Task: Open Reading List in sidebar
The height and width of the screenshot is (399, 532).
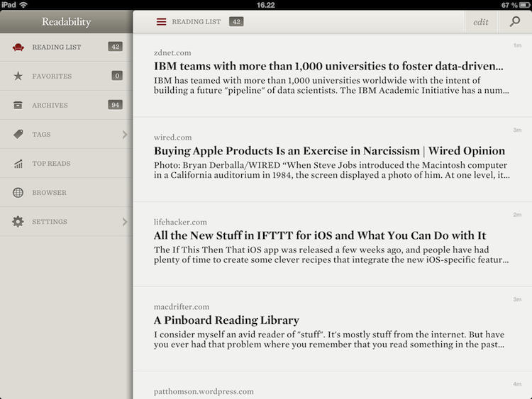Action: [x=66, y=47]
